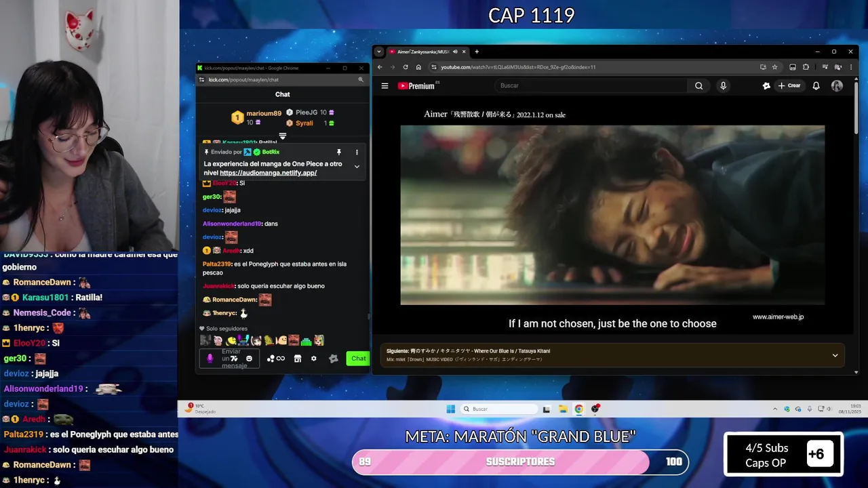Unpin the BotRix pinned message
The height and width of the screenshot is (488, 868).
[338, 152]
